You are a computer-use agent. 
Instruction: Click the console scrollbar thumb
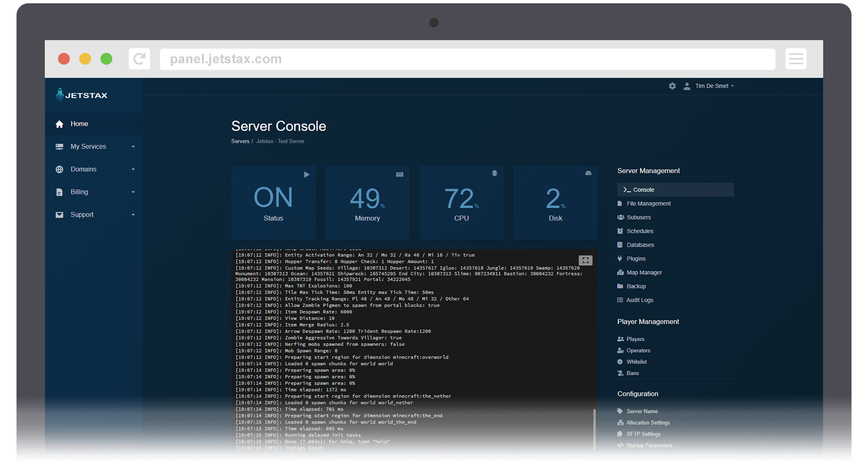pyautogui.click(x=594, y=429)
